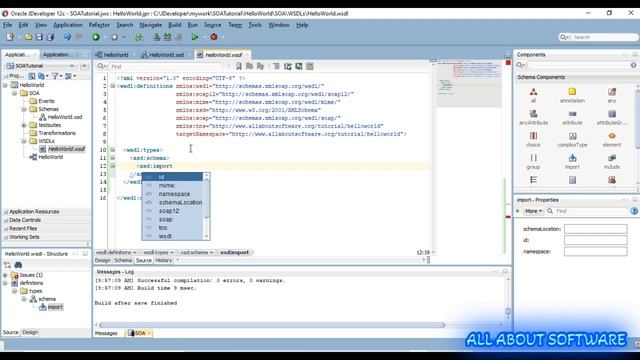Select the 'anyAttribute' schema component icon
This screenshot has width=640, height=360.
(533, 114)
